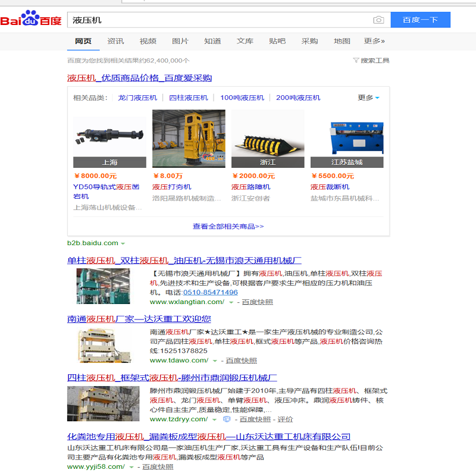Image resolution: width=476 pixels, height=476 pixels.
Task: Open the 上海 rock drill product image
Action: 109,139
